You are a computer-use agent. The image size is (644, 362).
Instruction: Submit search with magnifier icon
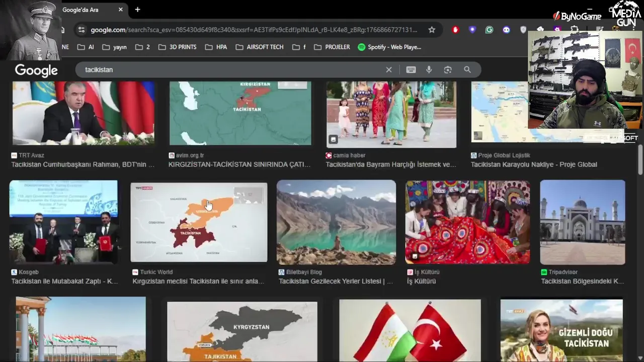tap(467, 70)
